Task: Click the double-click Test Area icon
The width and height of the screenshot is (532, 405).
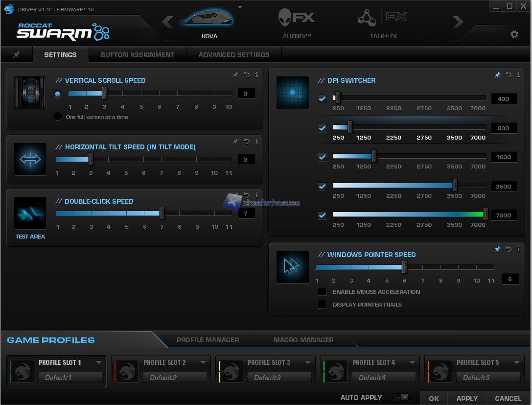Action: pyautogui.click(x=30, y=213)
